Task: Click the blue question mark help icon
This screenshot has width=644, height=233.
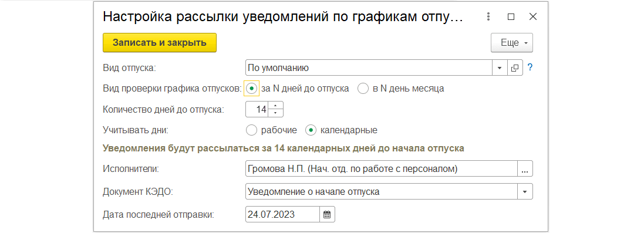Action: [530, 67]
